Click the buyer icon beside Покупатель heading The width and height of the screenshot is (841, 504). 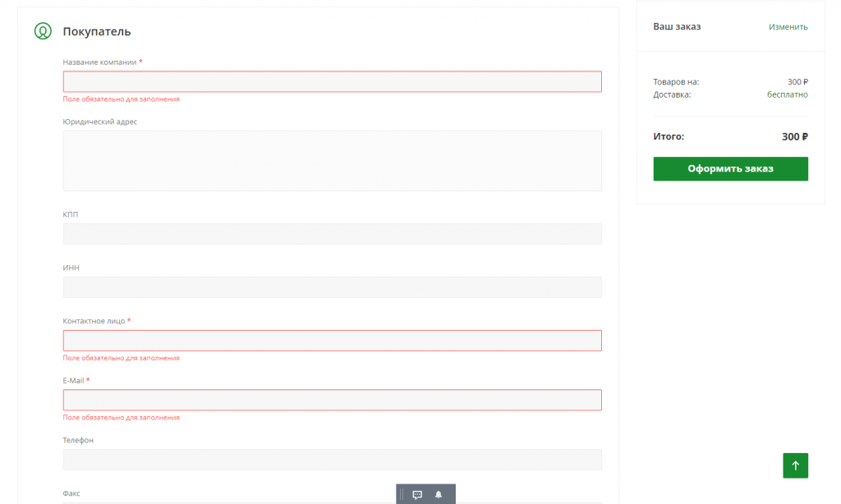click(x=43, y=32)
